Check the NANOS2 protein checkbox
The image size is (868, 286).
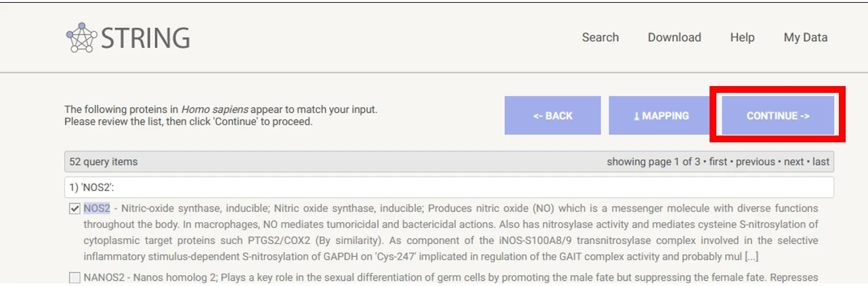[x=74, y=278]
